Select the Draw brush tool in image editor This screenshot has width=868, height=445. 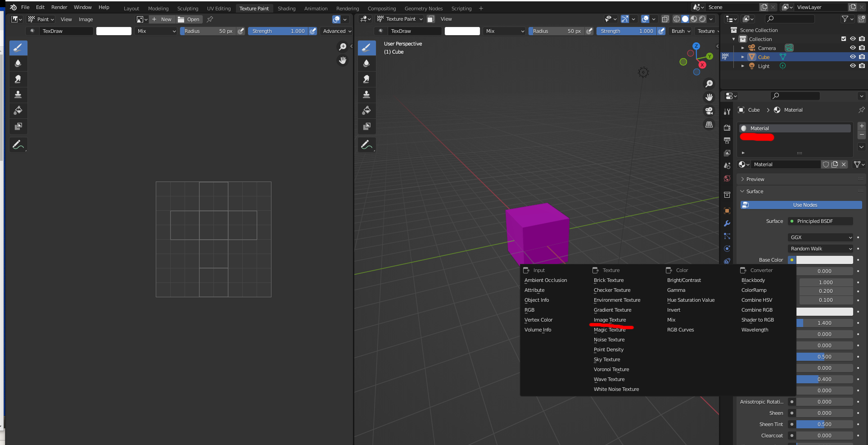coord(18,48)
